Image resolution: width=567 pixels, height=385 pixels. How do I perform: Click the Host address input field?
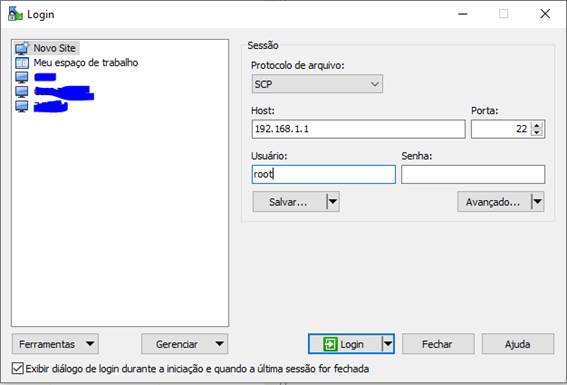click(358, 129)
